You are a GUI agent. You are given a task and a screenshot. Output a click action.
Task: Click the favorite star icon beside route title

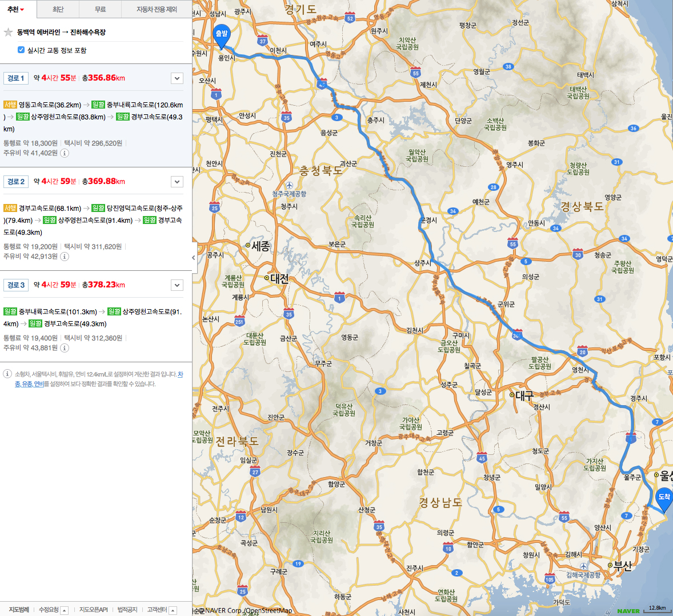click(8, 33)
